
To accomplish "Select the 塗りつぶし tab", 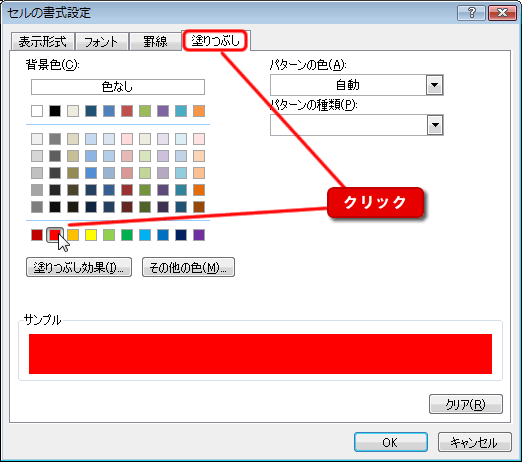I will click(x=216, y=41).
